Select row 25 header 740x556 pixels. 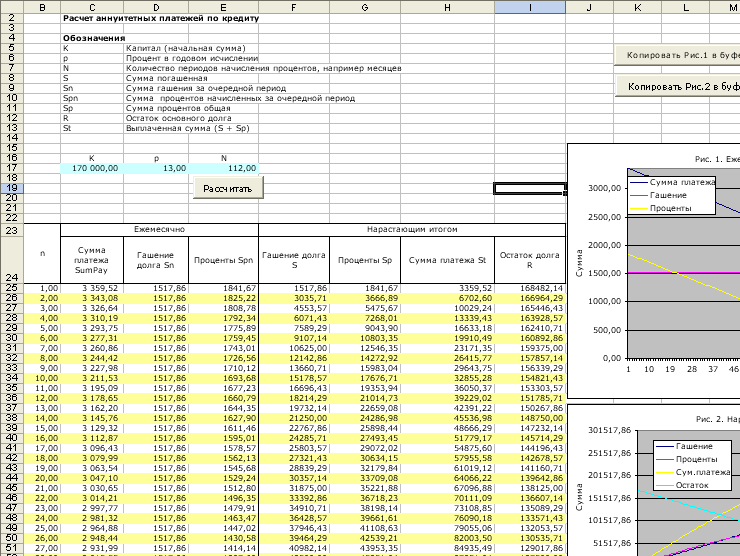coord(12,288)
